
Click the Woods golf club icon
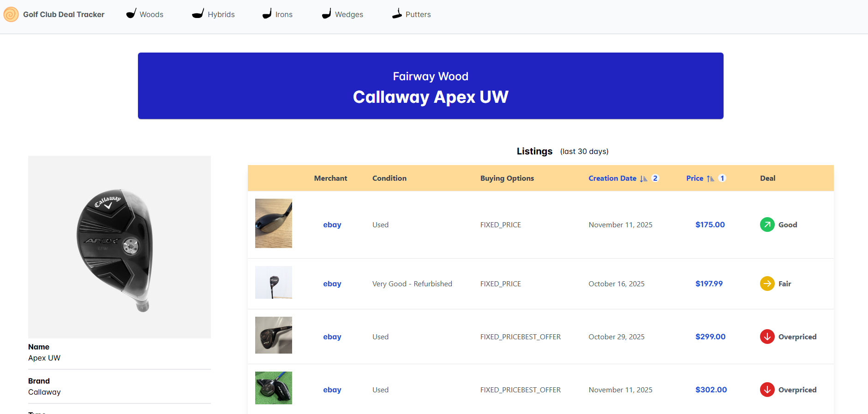131,14
